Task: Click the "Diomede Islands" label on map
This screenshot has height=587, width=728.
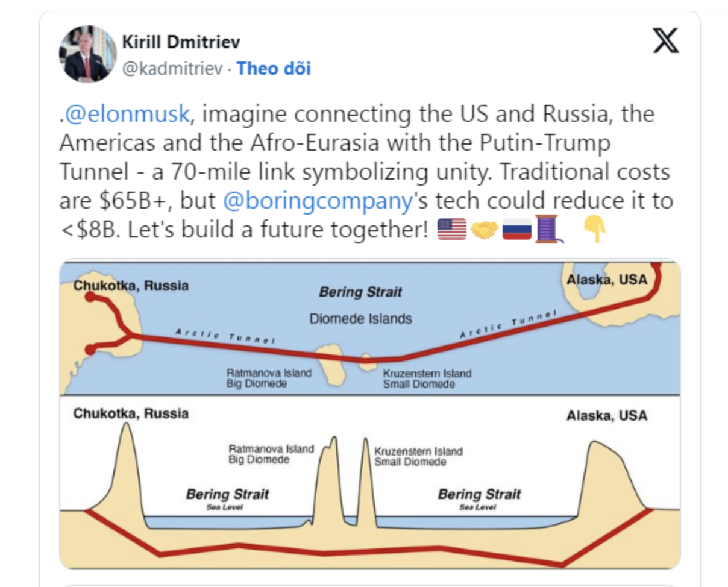Action: pos(360,319)
